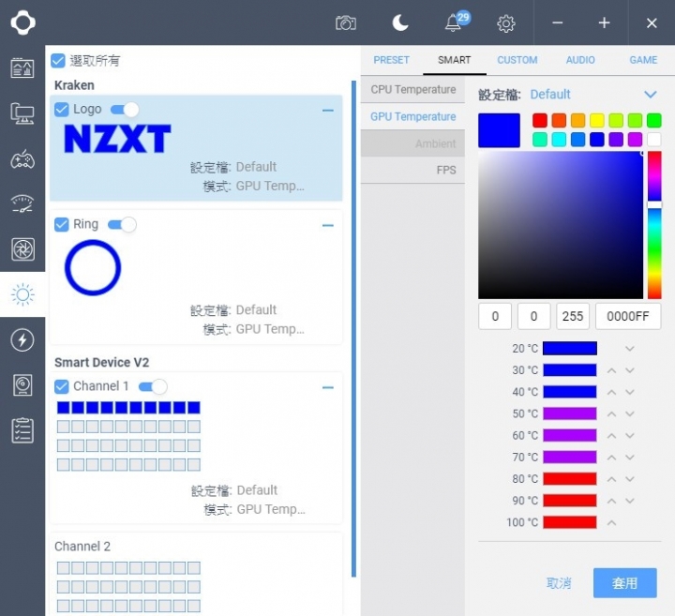Select the Channel 2 card
Image resolution: width=675 pixels, height=616 pixels.
[196, 574]
